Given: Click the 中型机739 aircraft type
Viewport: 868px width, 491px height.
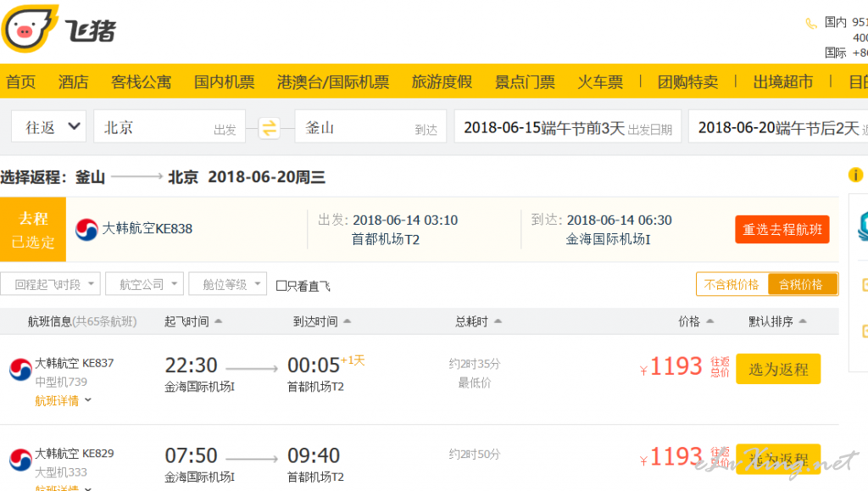Looking at the screenshot, I should click(61, 382).
